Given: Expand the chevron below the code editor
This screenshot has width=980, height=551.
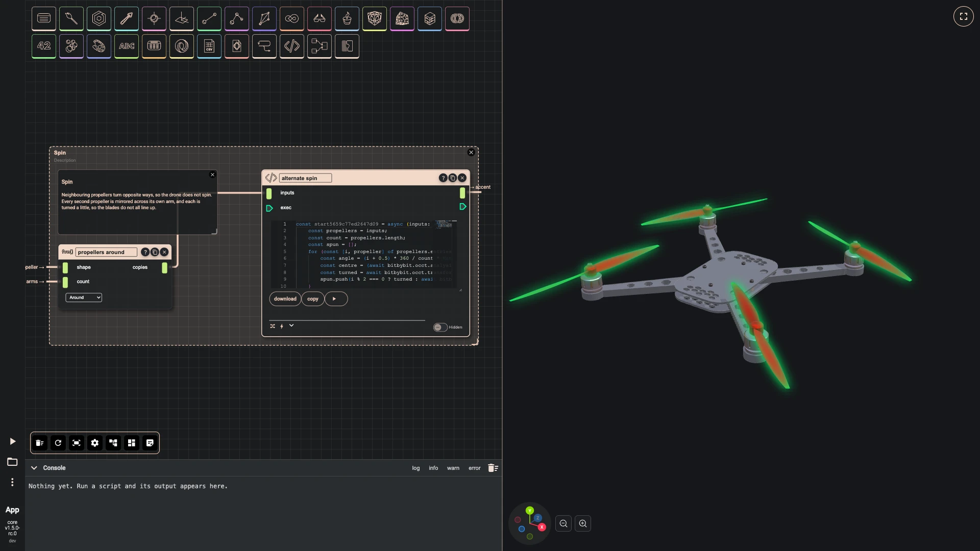Looking at the screenshot, I should [291, 325].
